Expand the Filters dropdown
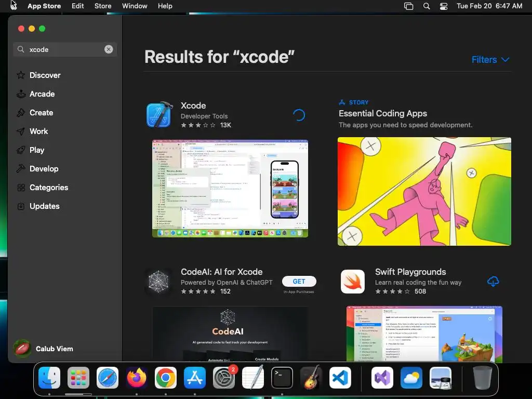This screenshot has height=399, width=532. coord(490,60)
